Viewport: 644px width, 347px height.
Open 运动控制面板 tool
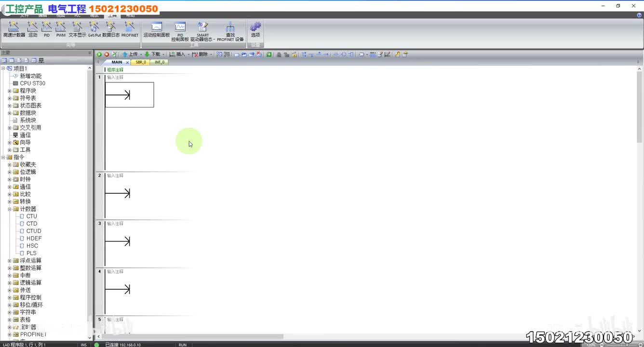(157, 29)
